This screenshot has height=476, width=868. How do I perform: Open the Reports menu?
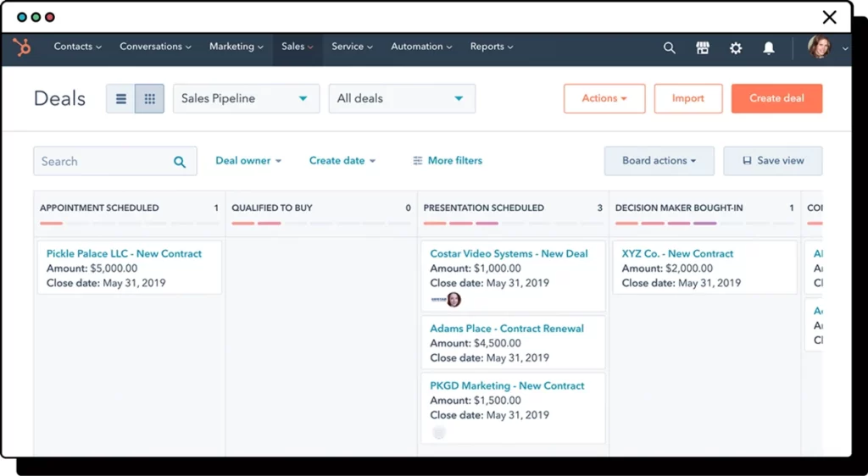(x=492, y=47)
